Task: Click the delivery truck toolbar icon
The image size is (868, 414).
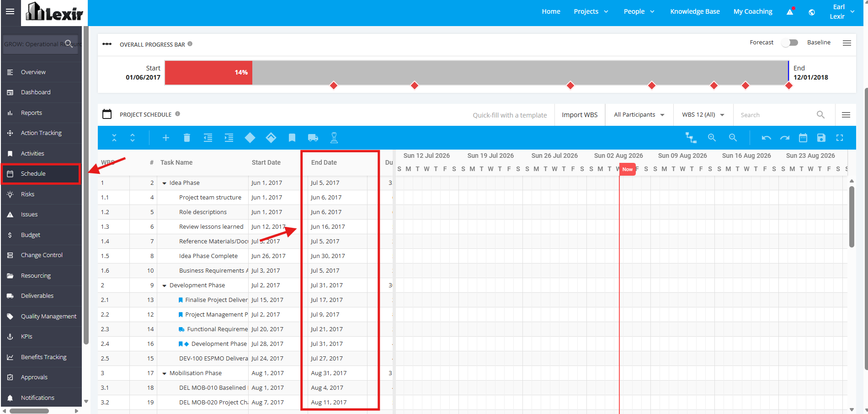Action: [x=313, y=138]
